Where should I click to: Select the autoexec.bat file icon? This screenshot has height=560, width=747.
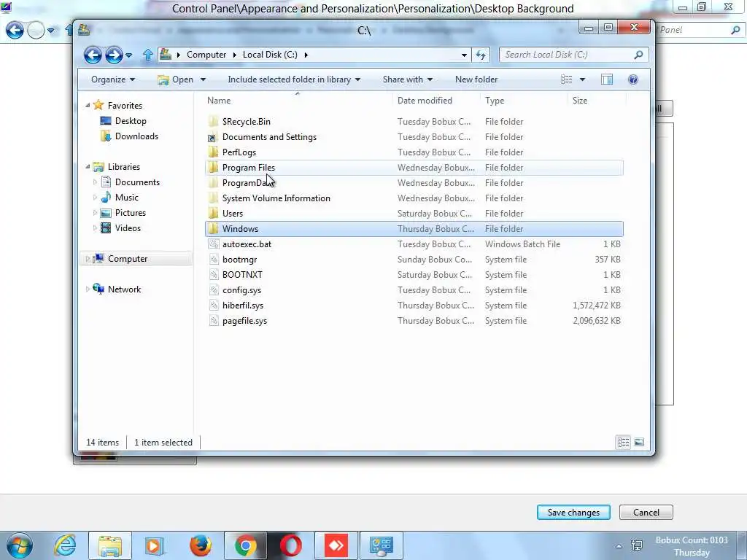tap(213, 244)
